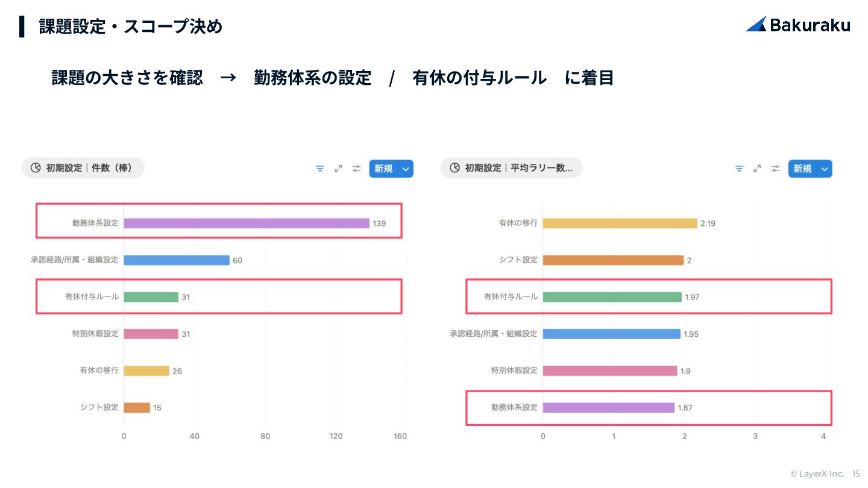Click the purple 勤務体系設定 bar showing 139
Viewport: 868px width, 488px height.
click(246, 224)
